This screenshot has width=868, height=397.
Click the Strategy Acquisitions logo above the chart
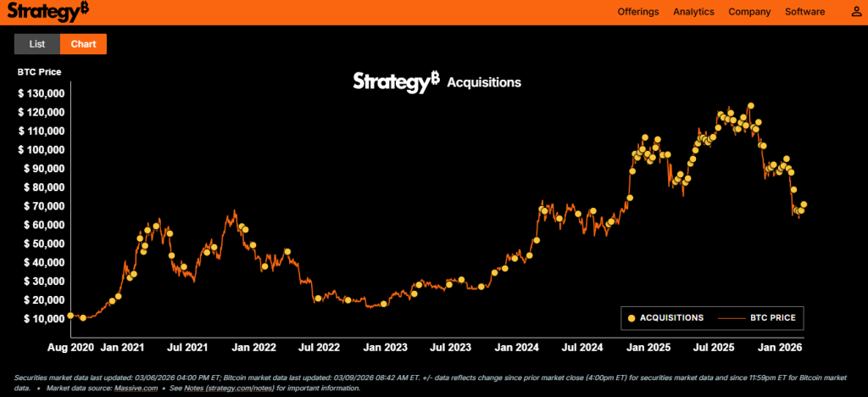437,82
